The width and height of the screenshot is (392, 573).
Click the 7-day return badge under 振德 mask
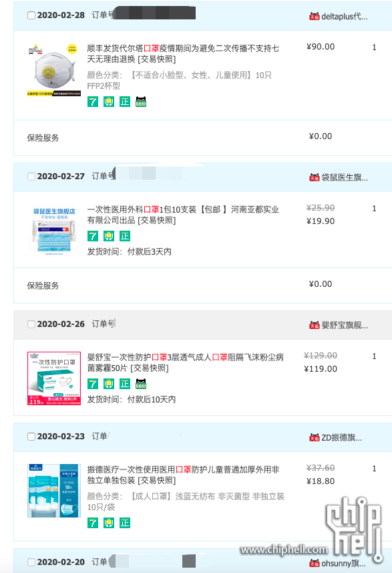click(x=93, y=523)
